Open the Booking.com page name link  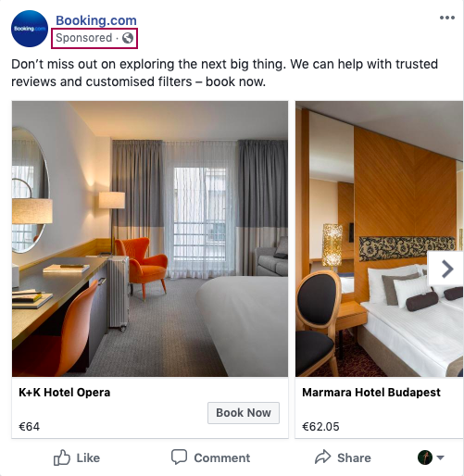(96, 20)
